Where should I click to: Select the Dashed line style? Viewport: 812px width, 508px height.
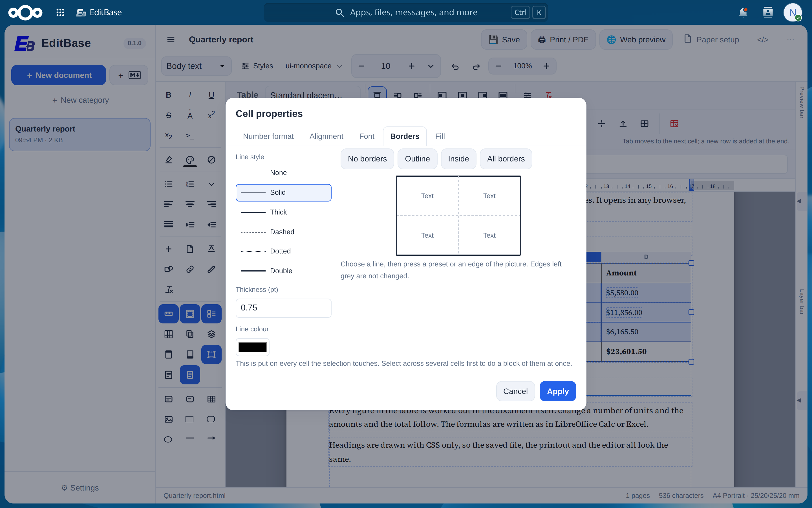(284, 232)
